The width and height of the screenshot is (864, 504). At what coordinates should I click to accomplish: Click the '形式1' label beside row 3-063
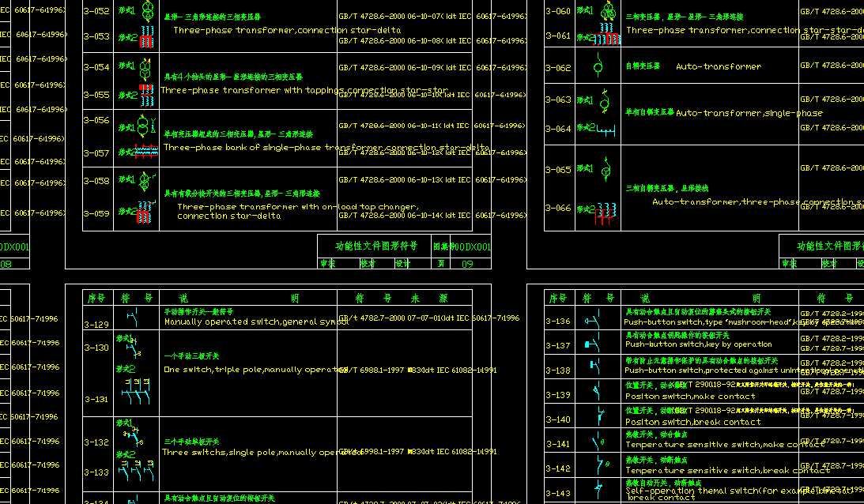(585, 100)
